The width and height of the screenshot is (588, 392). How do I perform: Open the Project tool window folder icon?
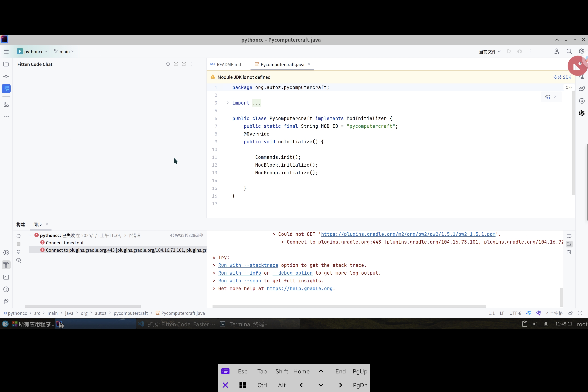[6, 64]
